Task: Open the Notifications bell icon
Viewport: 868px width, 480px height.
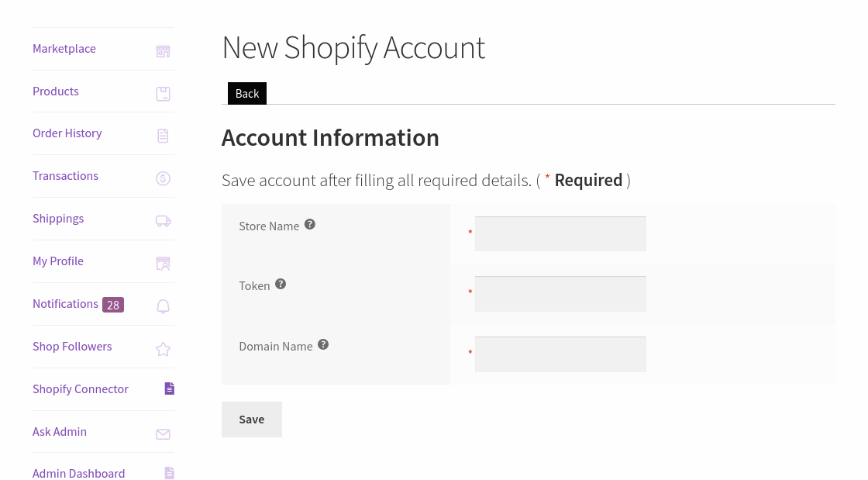Action: 163,306
